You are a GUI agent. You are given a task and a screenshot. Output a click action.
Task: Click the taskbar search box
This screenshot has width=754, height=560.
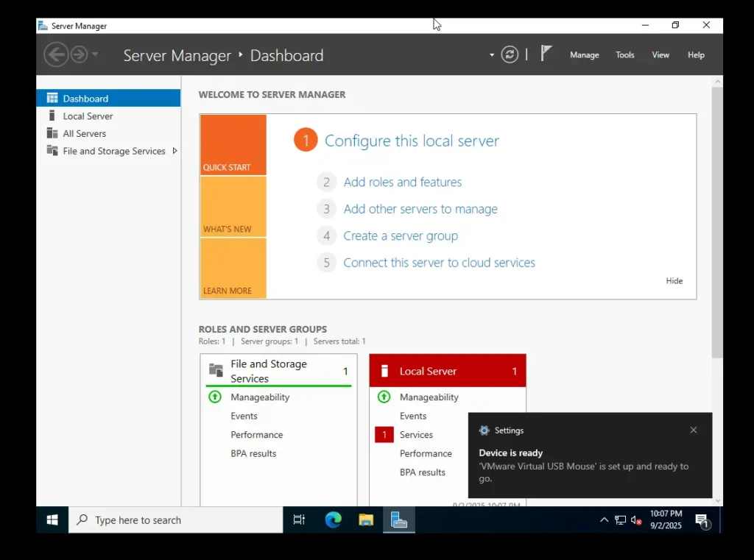click(x=175, y=520)
